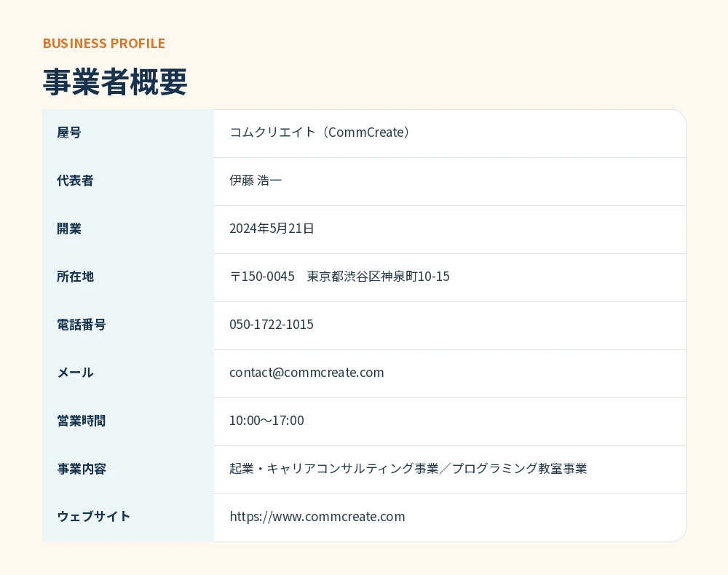The height and width of the screenshot is (575, 728).
Task: Select the ウェブサイト row label
Action: (93, 517)
